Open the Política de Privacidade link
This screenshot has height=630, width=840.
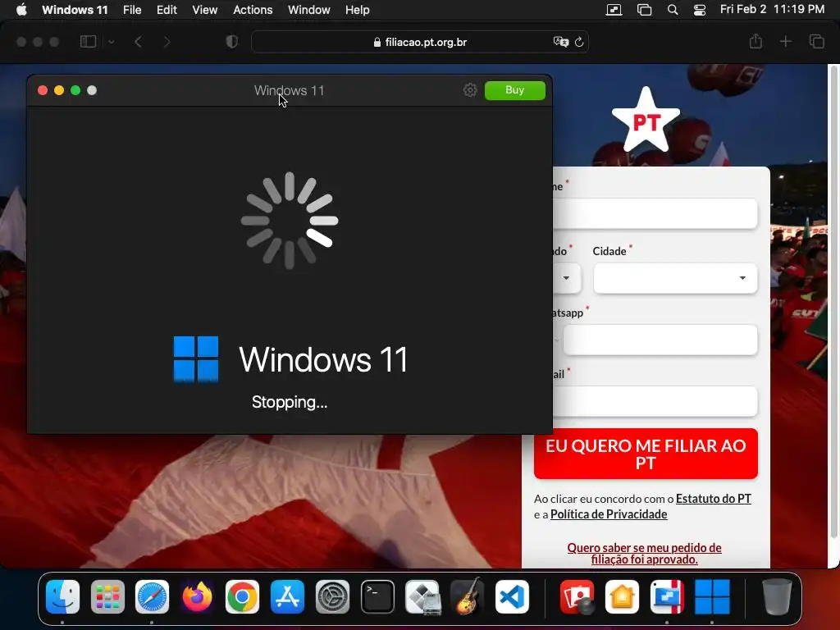click(x=609, y=514)
